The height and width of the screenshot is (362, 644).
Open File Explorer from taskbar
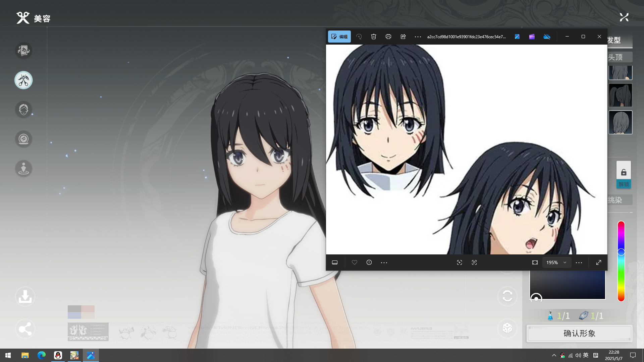point(25,355)
